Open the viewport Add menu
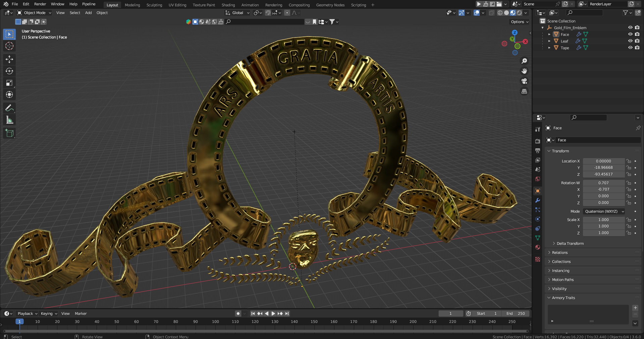 (88, 13)
